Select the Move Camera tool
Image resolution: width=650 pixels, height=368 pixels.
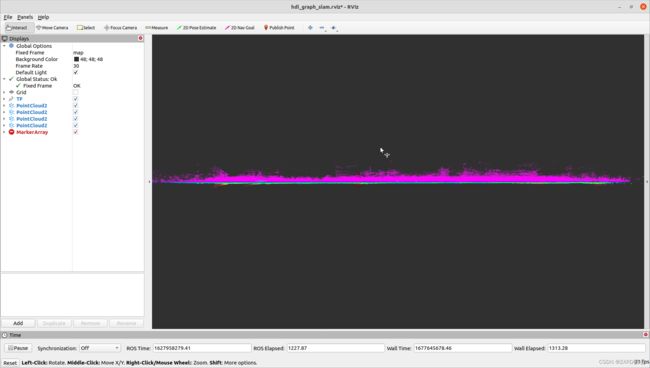click(52, 28)
